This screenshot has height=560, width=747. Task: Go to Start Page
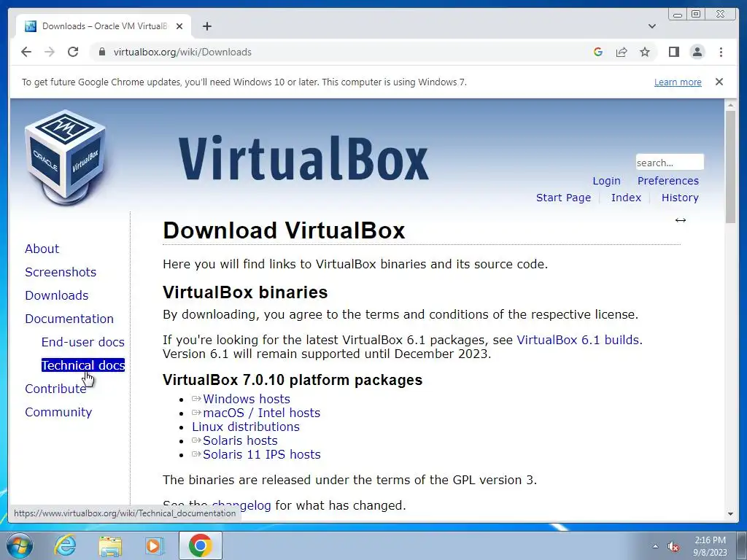coord(563,198)
